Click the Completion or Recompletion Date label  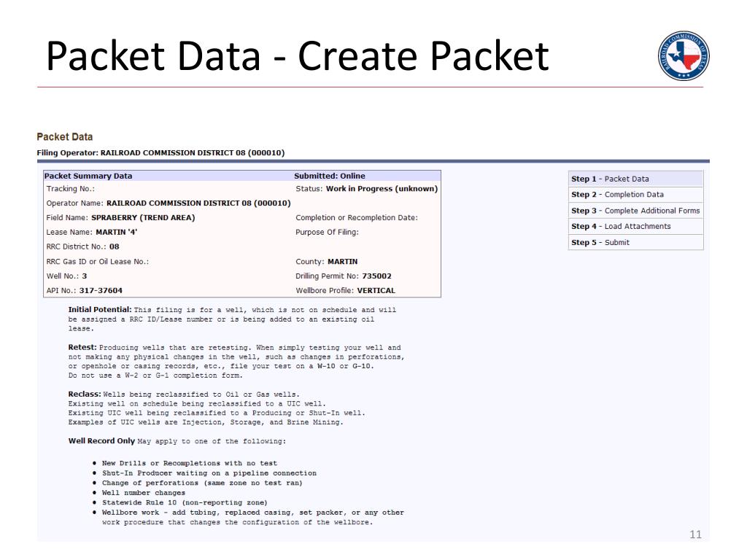pyautogui.click(x=356, y=217)
